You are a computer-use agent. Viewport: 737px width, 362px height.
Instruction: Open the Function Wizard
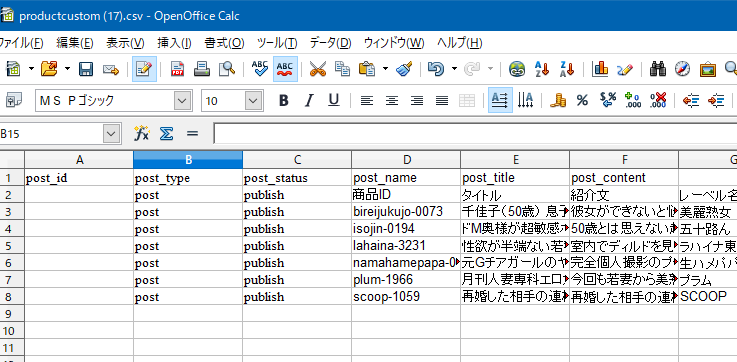[x=141, y=134]
